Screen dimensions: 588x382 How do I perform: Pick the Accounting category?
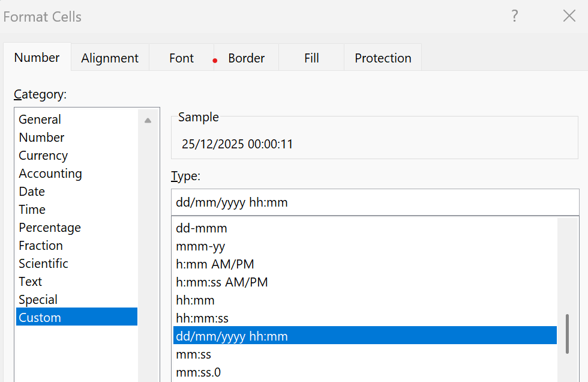pos(50,174)
